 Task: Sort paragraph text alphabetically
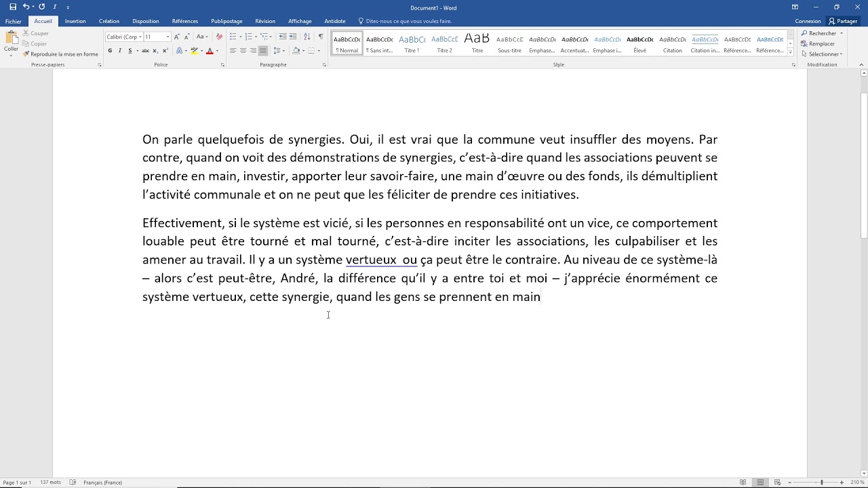point(307,37)
